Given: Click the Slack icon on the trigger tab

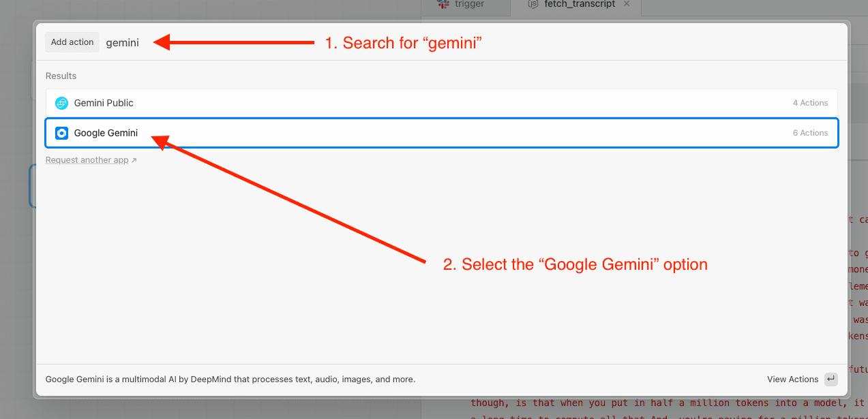Looking at the screenshot, I should coord(443,4).
